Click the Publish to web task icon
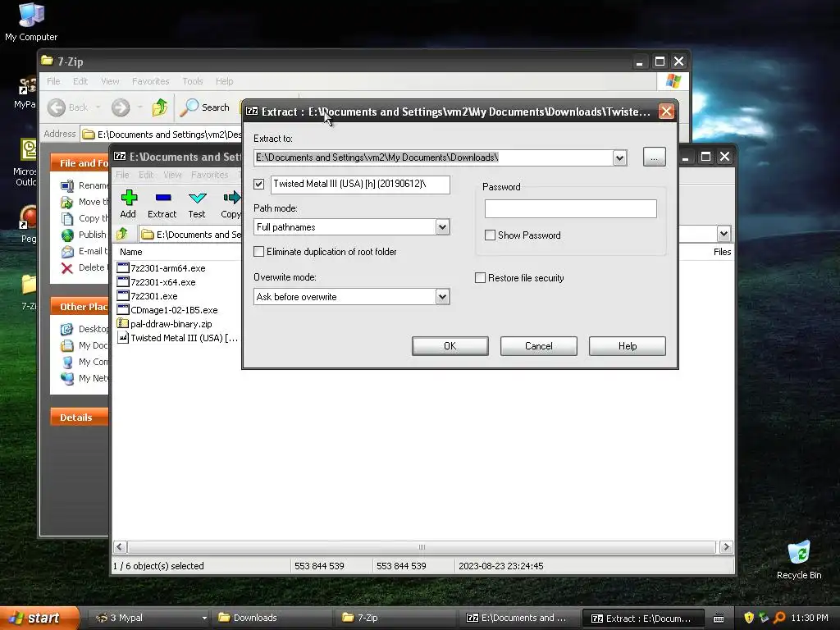Image resolution: width=840 pixels, height=630 pixels. (x=67, y=235)
